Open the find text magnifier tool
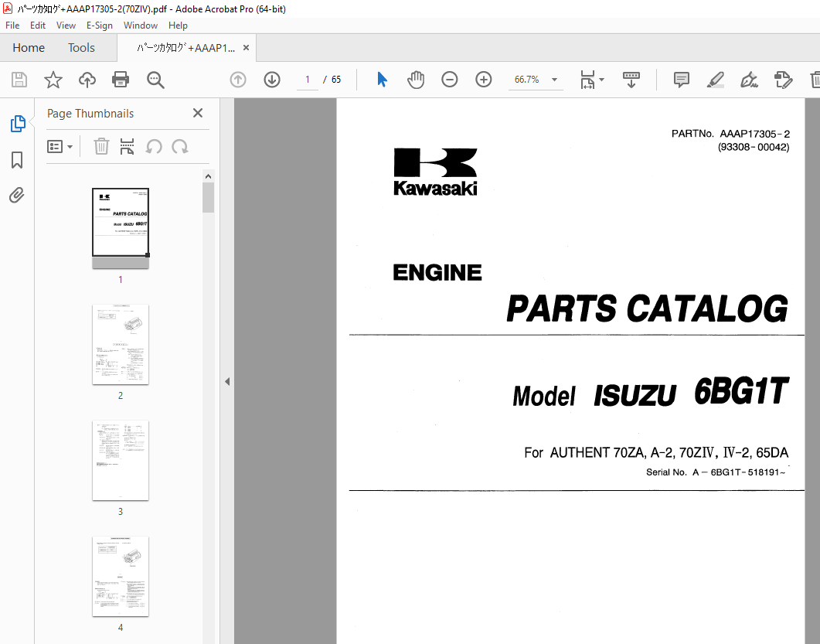The height and width of the screenshot is (644, 820). 155,80
